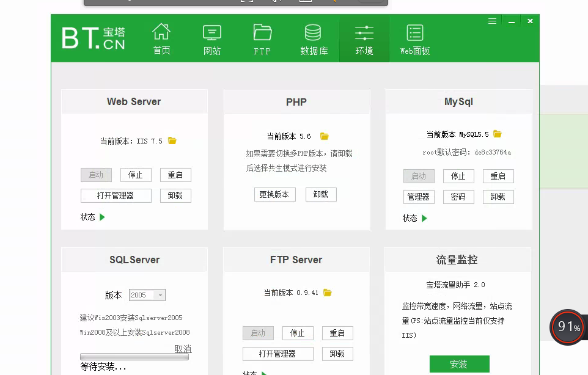The height and width of the screenshot is (375, 588).
Task: Click the Web Server panel header
Action: [x=134, y=101]
